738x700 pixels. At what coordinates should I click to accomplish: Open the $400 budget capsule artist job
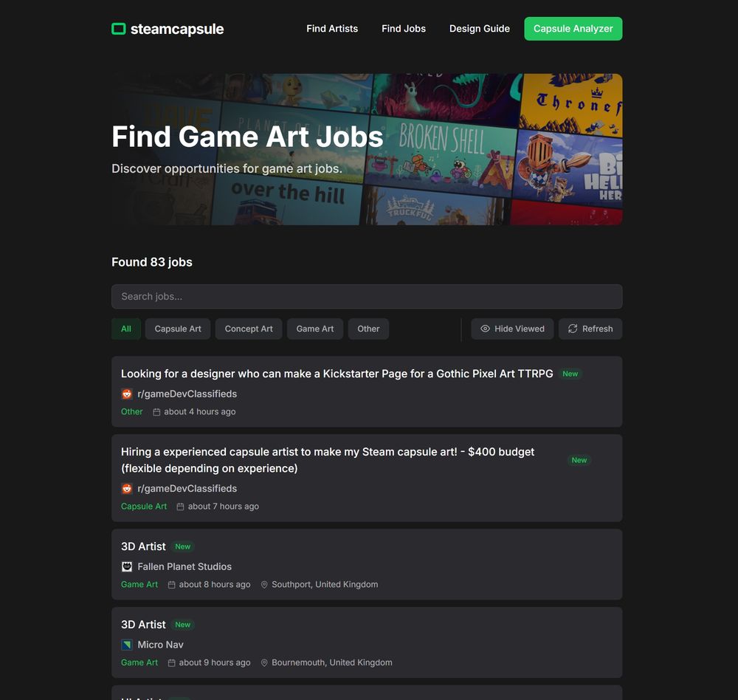[x=328, y=460]
